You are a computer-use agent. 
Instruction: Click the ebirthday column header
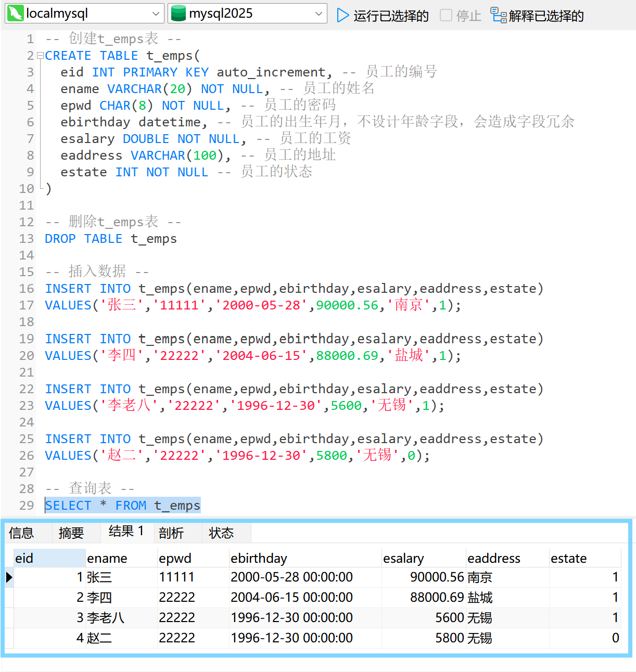click(x=305, y=558)
